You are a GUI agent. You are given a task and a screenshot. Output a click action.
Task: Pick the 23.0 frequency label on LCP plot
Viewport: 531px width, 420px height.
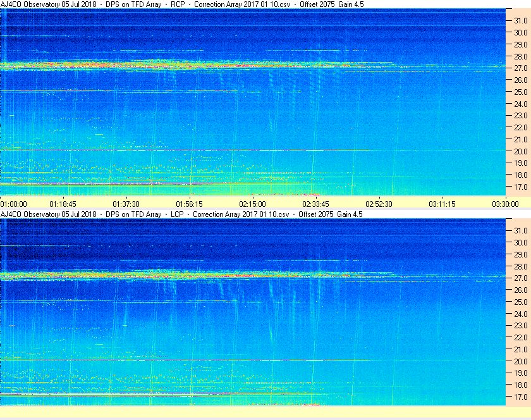[x=521, y=325]
